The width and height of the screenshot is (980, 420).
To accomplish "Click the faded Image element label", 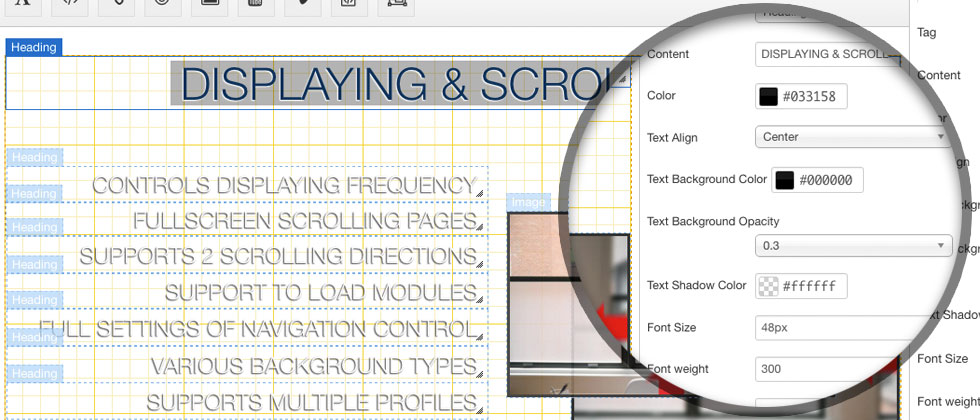I will pyautogui.click(x=528, y=202).
